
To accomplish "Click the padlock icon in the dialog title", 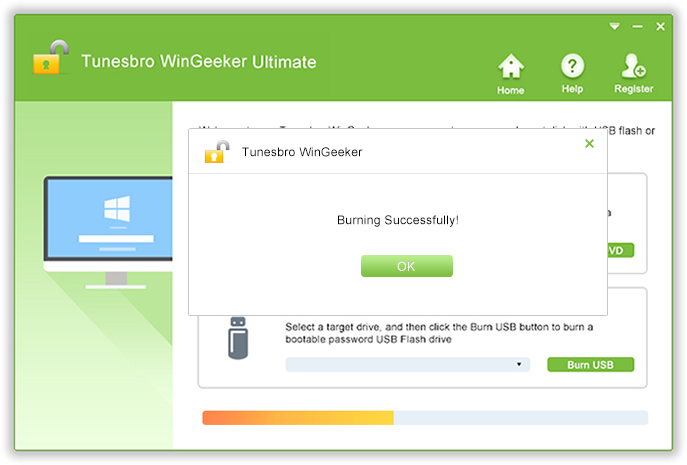I will click(x=216, y=152).
